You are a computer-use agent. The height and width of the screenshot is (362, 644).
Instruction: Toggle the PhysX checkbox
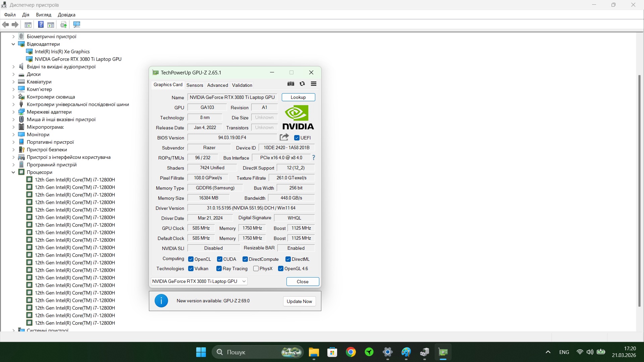coord(256,268)
